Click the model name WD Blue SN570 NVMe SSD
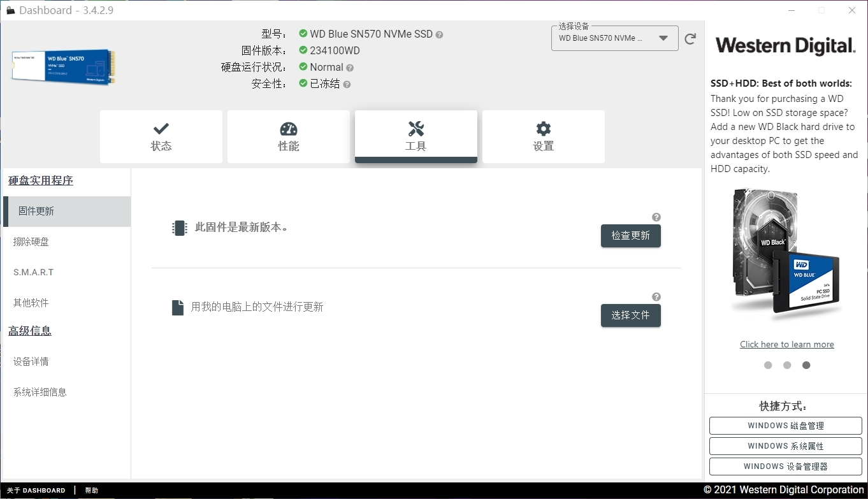Screen dimensions: 868x499 [x=372, y=34]
